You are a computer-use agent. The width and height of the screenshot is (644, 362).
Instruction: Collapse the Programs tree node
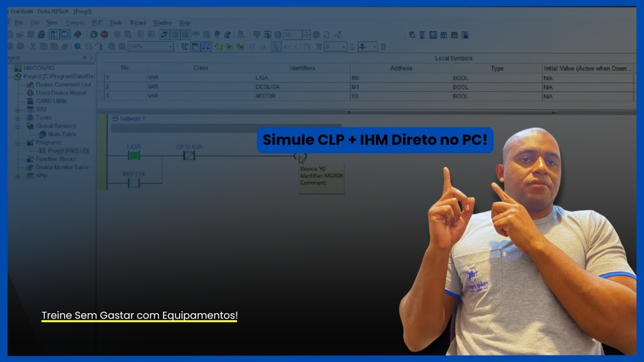click(18, 142)
